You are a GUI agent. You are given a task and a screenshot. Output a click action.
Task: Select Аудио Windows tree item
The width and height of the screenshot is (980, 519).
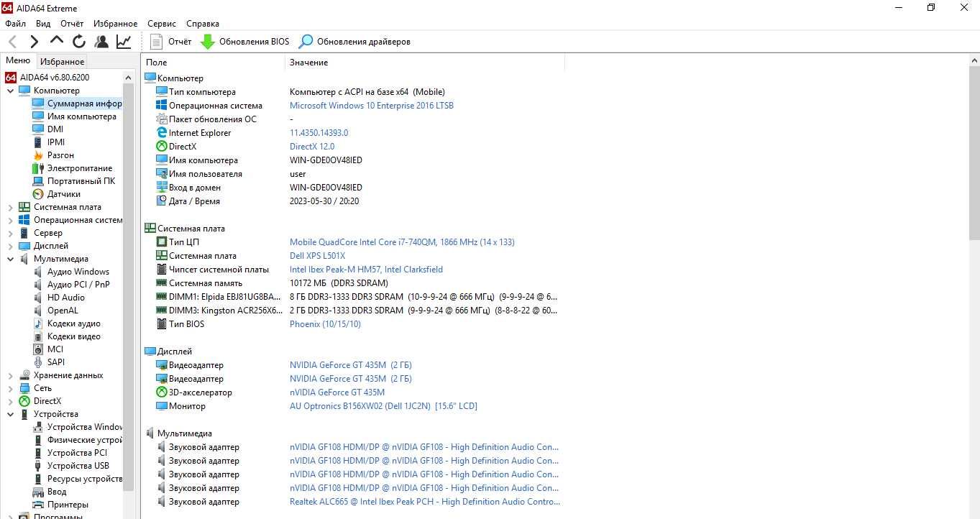click(x=71, y=271)
